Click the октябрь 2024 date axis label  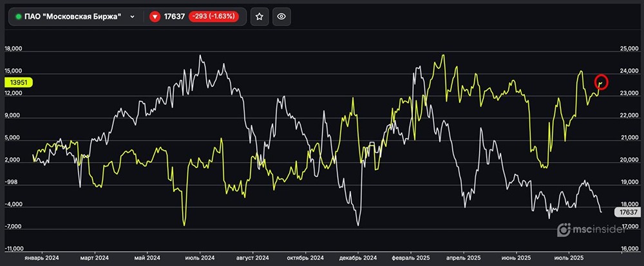[x=305, y=258]
